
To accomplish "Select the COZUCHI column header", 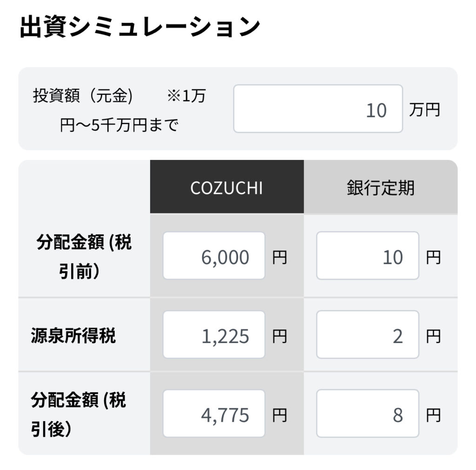I will click(x=227, y=187).
